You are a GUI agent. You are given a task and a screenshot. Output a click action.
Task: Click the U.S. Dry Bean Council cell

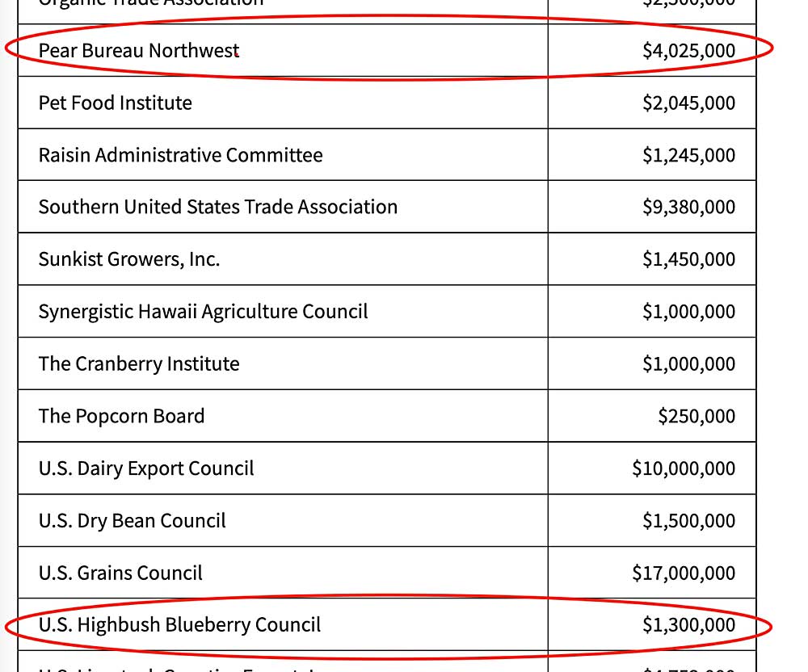133,520
